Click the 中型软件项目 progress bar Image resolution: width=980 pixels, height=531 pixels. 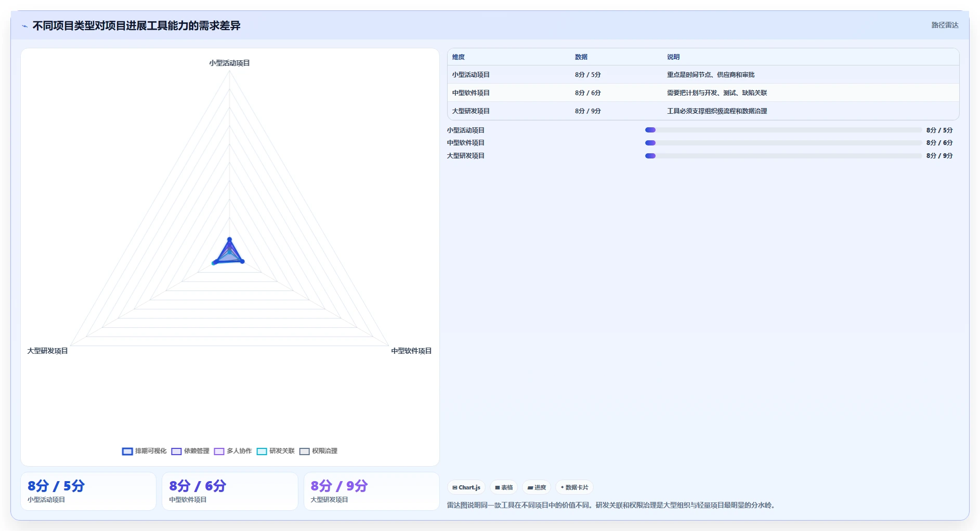(x=783, y=143)
